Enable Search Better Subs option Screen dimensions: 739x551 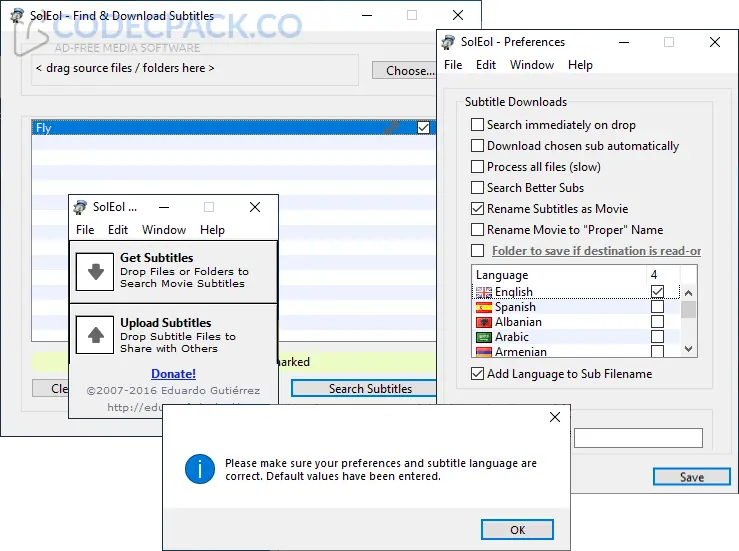[477, 187]
